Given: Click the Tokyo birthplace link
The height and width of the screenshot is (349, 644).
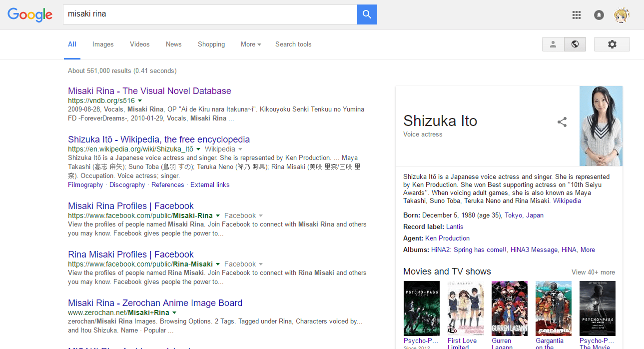Looking at the screenshot, I should (513, 215).
